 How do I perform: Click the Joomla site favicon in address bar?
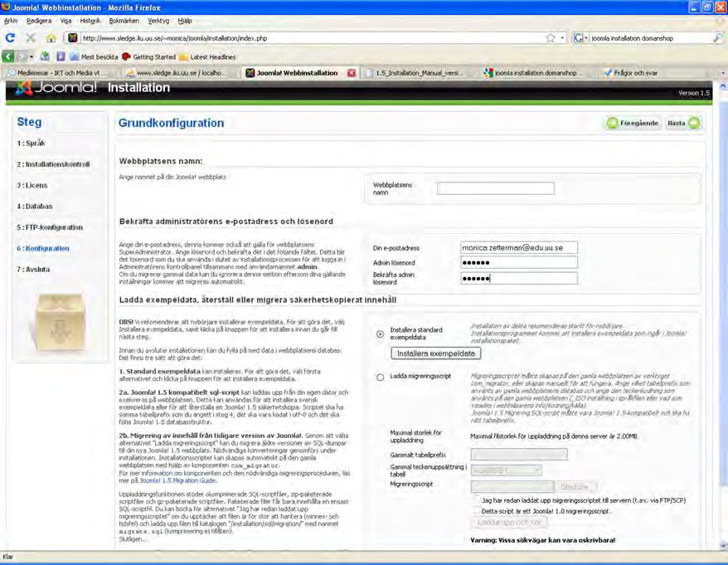pyautogui.click(x=73, y=38)
